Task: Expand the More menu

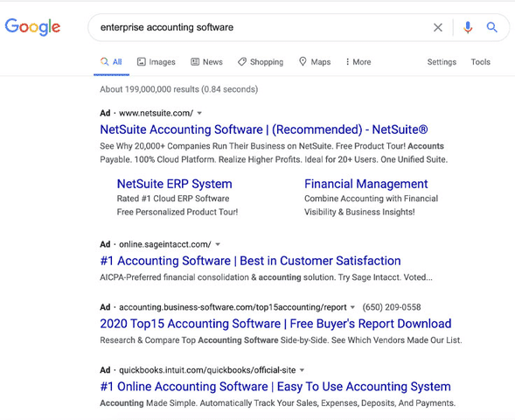Action: click(358, 62)
